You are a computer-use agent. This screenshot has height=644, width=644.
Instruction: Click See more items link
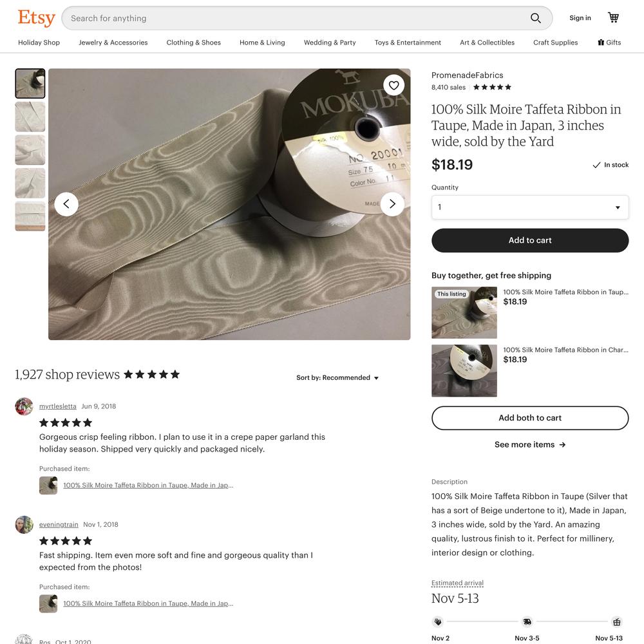tap(530, 445)
